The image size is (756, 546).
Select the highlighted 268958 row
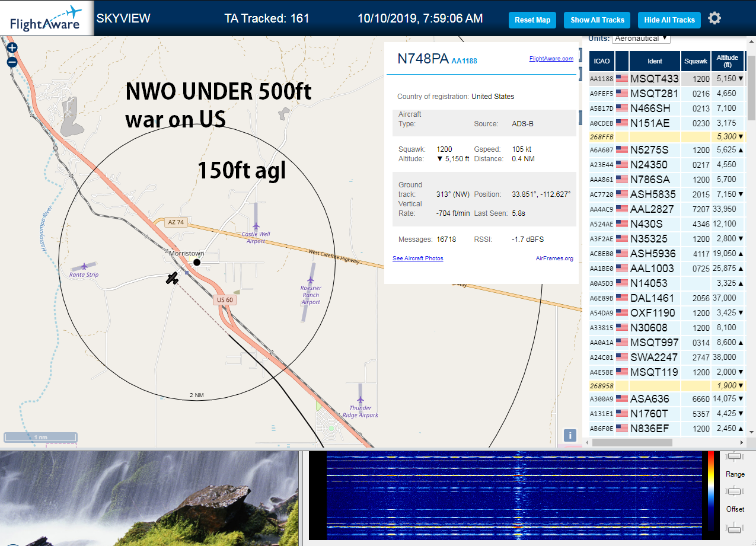click(x=667, y=387)
